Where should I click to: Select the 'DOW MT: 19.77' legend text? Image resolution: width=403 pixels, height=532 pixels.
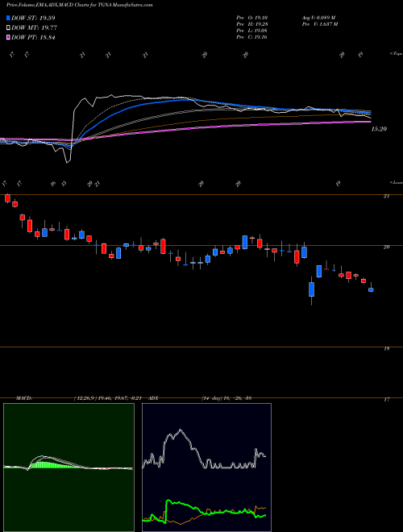pyautogui.click(x=34, y=28)
